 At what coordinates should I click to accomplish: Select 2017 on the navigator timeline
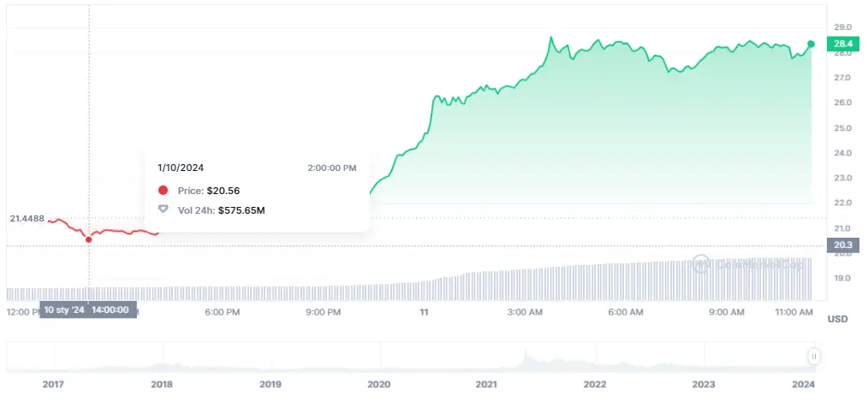[54, 385]
